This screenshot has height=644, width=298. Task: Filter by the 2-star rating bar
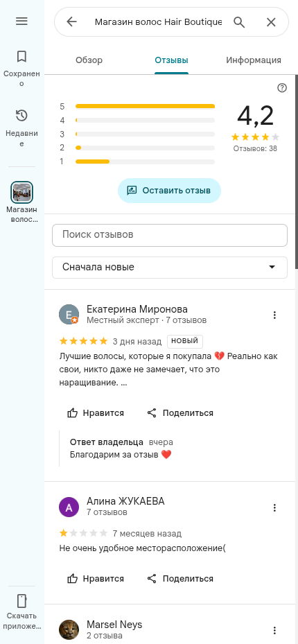tap(137, 148)
